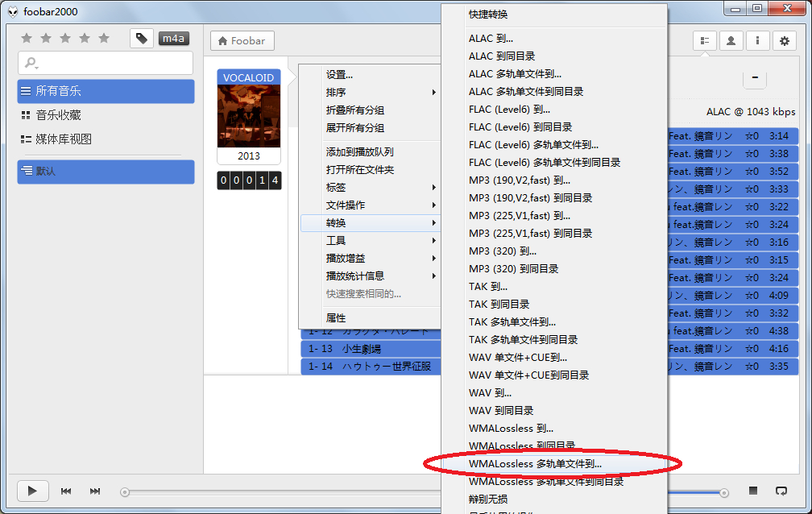Screen dimensions: 812x514
Task: Choose ALAC 到...
Action: pos(554,39)
